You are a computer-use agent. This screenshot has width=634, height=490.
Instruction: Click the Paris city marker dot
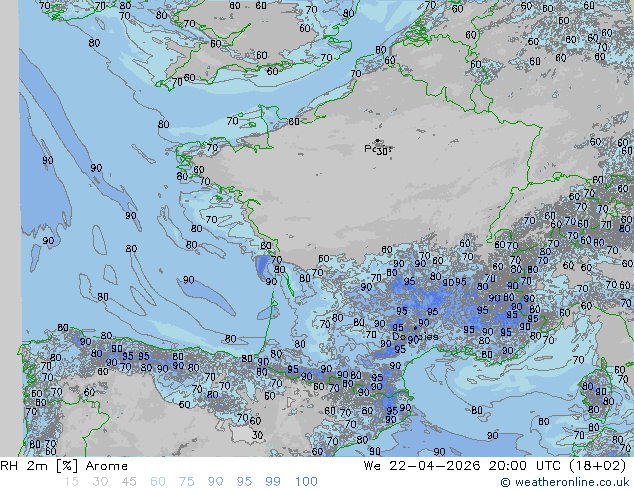pos(378,141)
